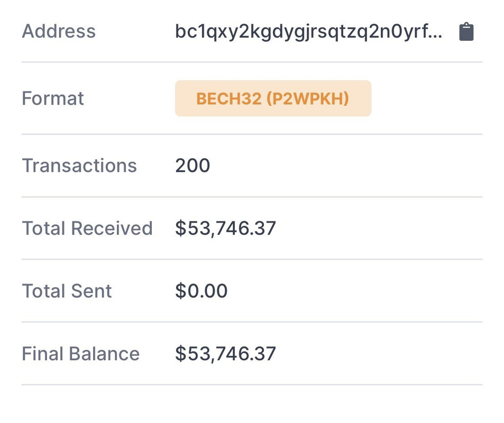The height and width of the screenshot is (423, 504).
Task: Click the truncated bc1qxy2kgdygjrsqtzq2n0yrf address
Action: (x=308, y=33)
